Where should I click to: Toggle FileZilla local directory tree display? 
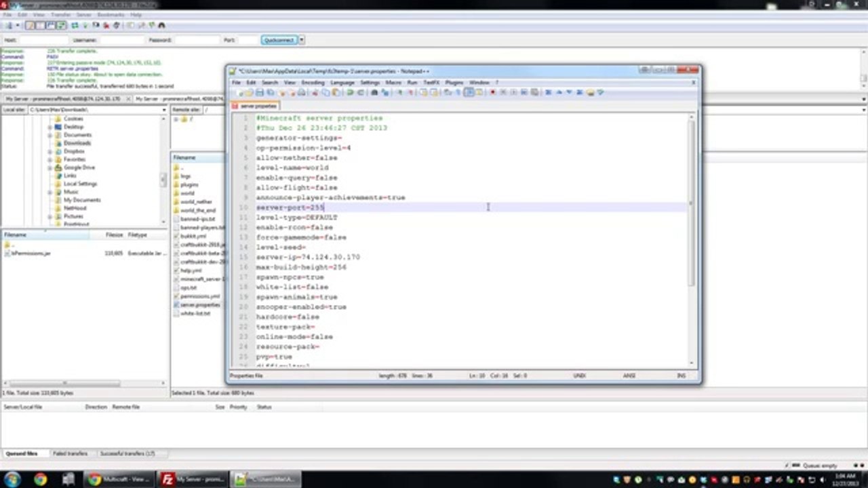pos(40,25)
